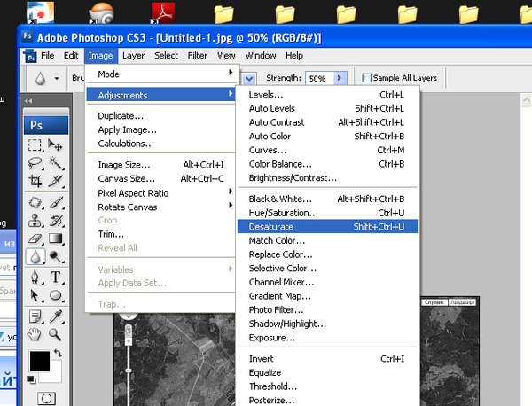
Task: Choose Duplicate... menu item
Action: [160, 115]
